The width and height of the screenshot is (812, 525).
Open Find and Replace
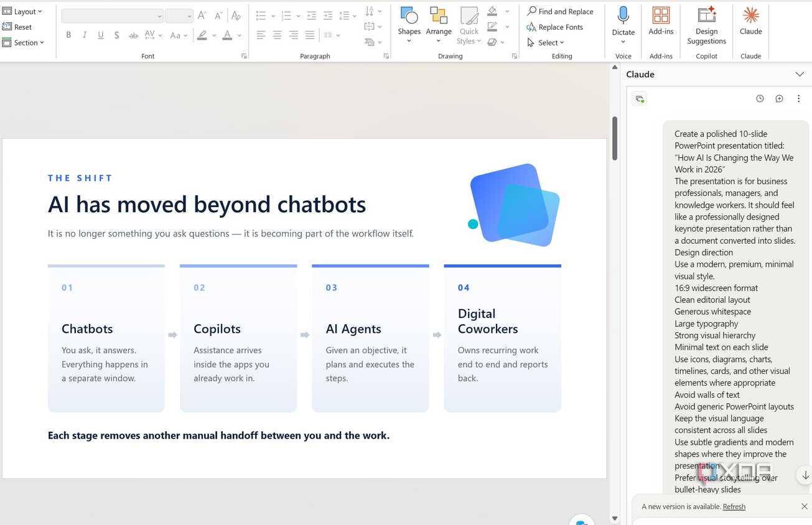tap(560, 11)
